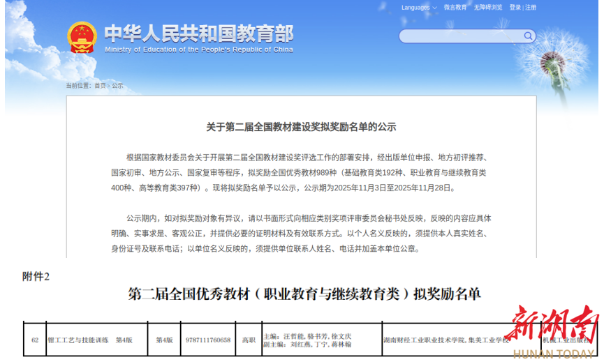The image size is (604, 364).
Task: Click the row number 62 cell
Action: (x=35, y=340)
